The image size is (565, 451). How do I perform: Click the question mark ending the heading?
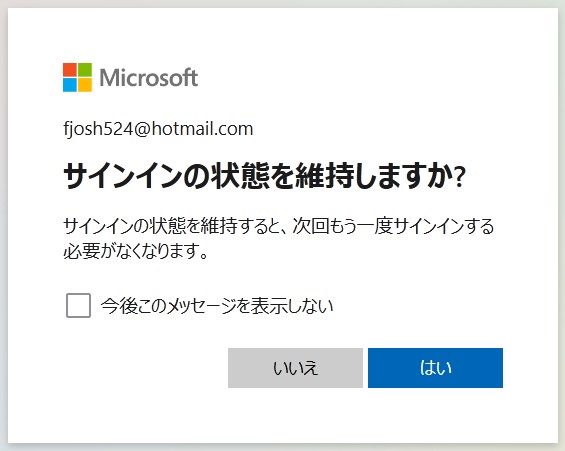tap(460, 178)
